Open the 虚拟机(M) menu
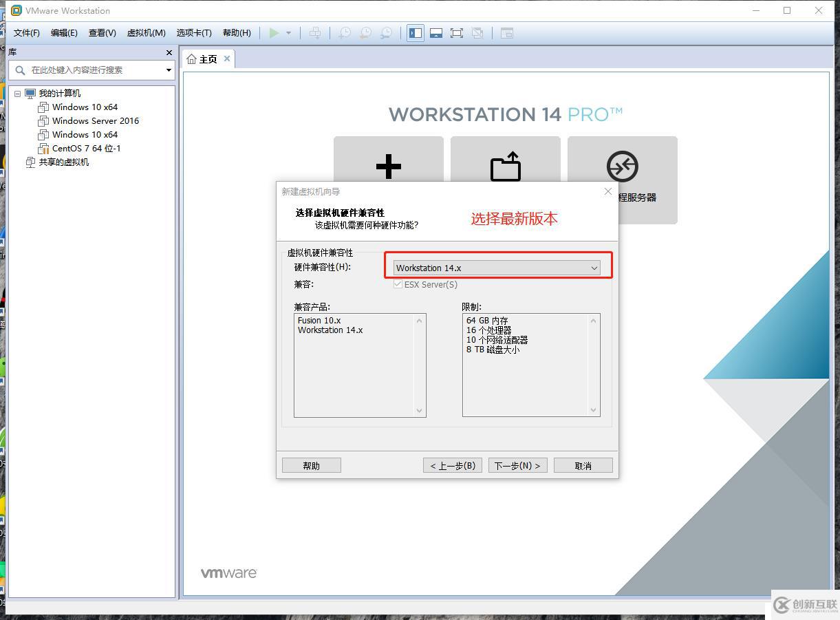This screenshot has height=620, width=840. (146, 33)
